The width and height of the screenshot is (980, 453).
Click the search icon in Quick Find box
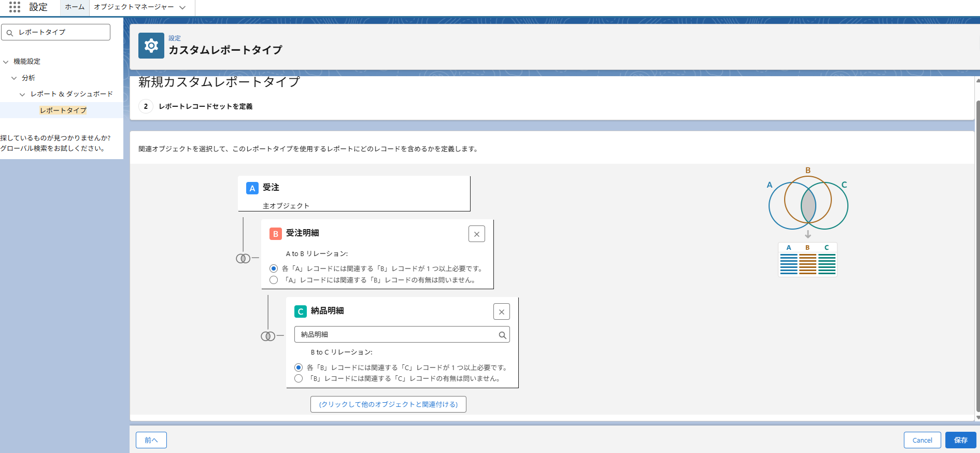point(10,33)
